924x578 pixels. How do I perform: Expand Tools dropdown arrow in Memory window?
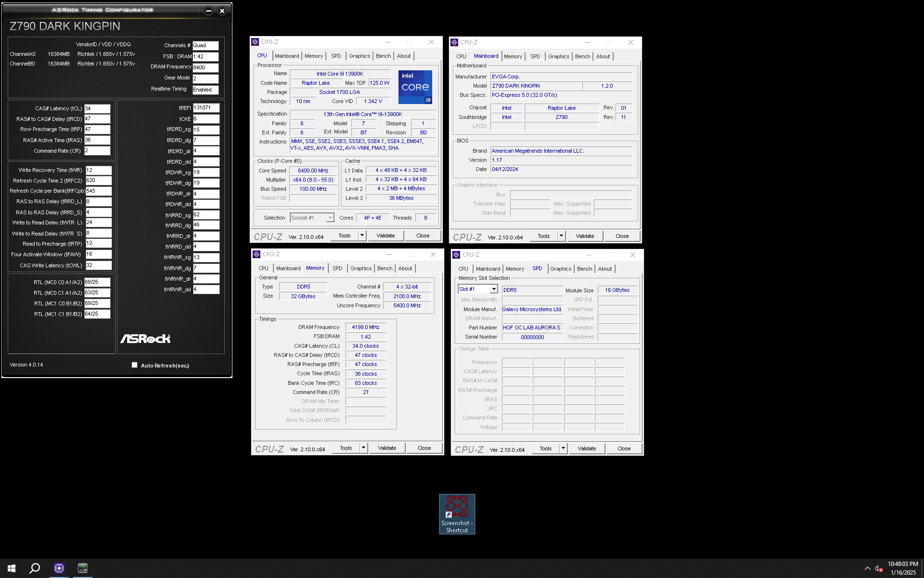[363, 448]
